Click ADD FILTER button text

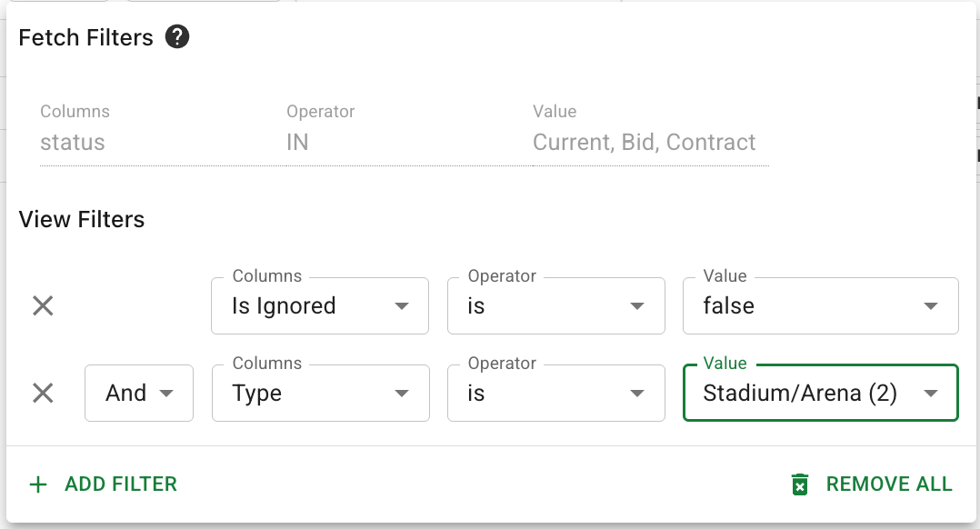tap(121, 484)
